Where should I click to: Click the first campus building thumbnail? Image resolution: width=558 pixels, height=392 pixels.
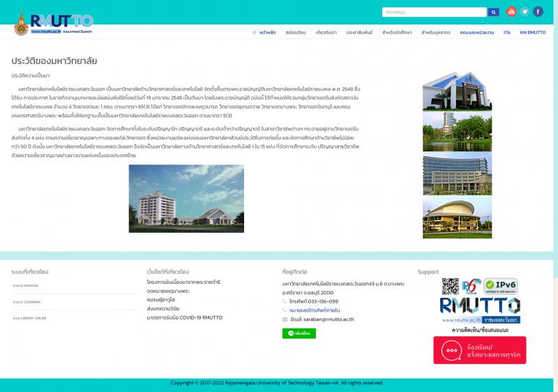457,91
